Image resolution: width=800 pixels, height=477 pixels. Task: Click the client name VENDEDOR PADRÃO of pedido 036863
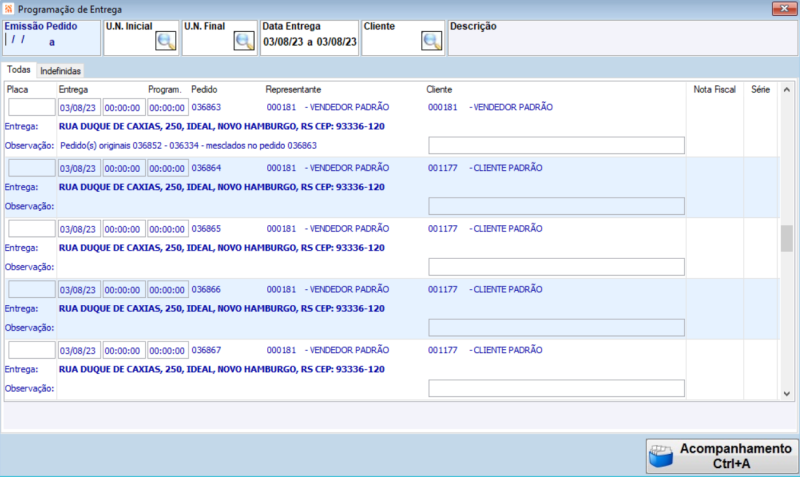[x=511, y=107]
